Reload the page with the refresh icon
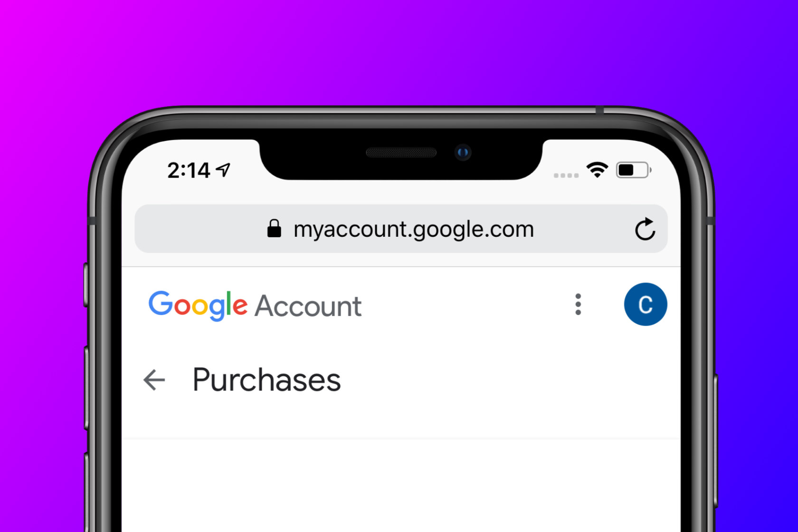Viewport: 798px width, 532px height. (x=645, y=229)
